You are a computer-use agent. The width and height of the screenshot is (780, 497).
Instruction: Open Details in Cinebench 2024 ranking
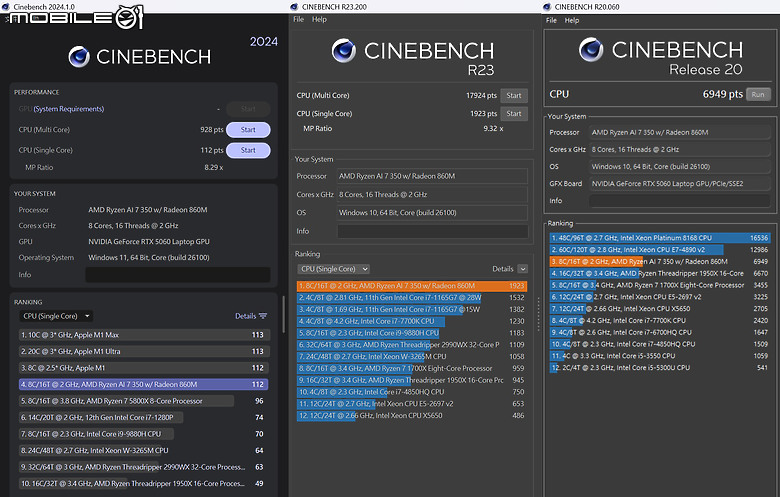pos(246,316)
